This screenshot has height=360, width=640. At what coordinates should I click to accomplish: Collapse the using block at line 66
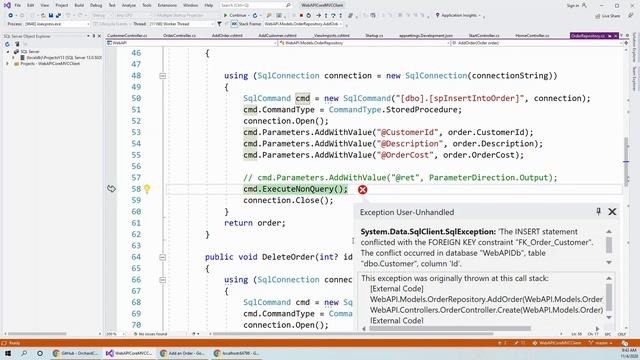pyautogui.click(x=162, y=280)
